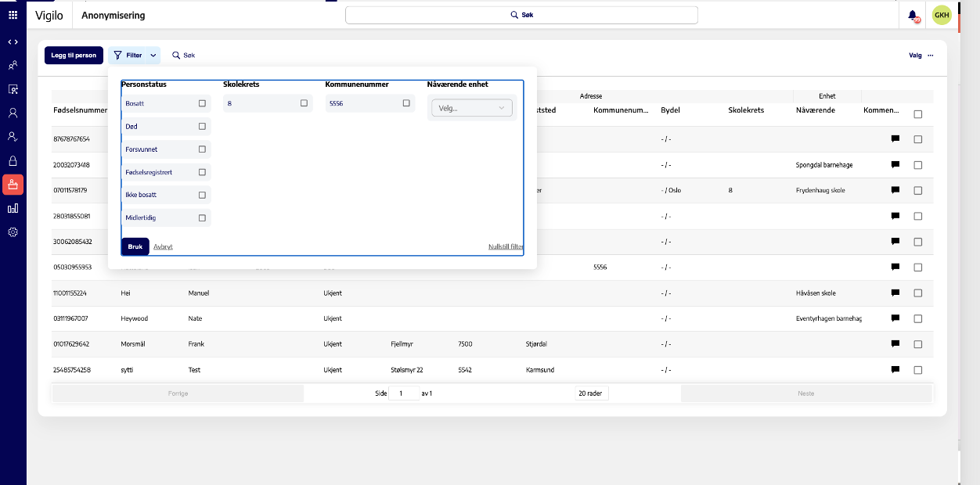Open comment for row 05030955953
The width and height of the screenshot is (980, 485).
(895, 268)
